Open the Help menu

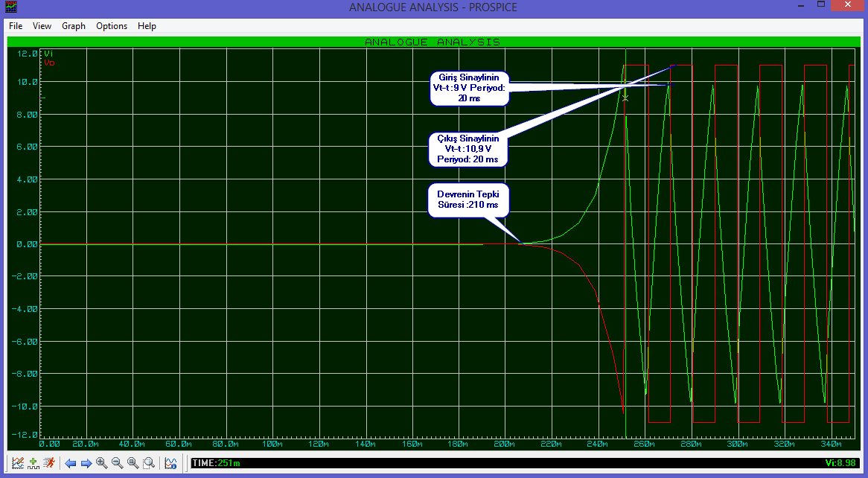coord(147,26)
